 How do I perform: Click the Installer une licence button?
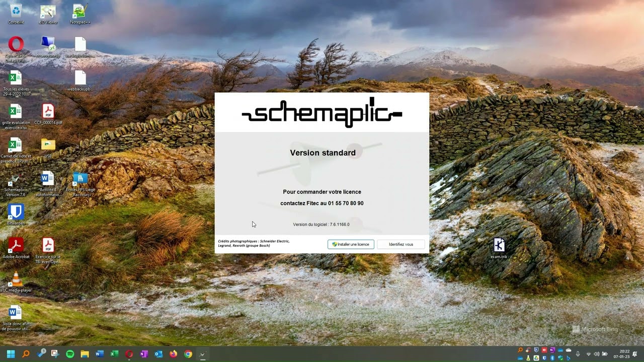point(351,244)
